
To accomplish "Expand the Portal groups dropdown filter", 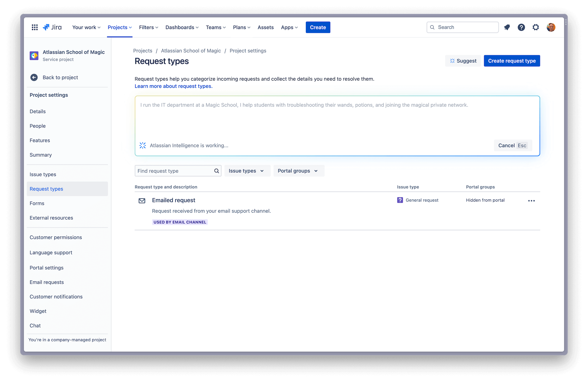I will (x=297, y=171).
